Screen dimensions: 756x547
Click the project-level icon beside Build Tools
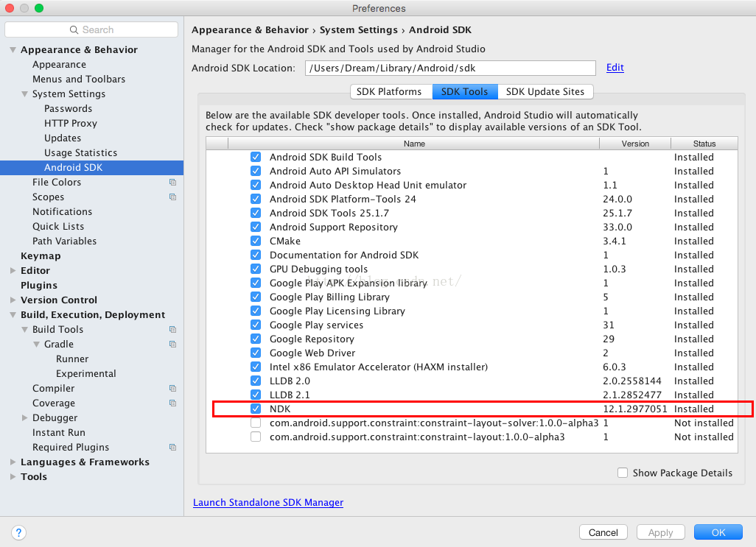click(x=172, y=329)
